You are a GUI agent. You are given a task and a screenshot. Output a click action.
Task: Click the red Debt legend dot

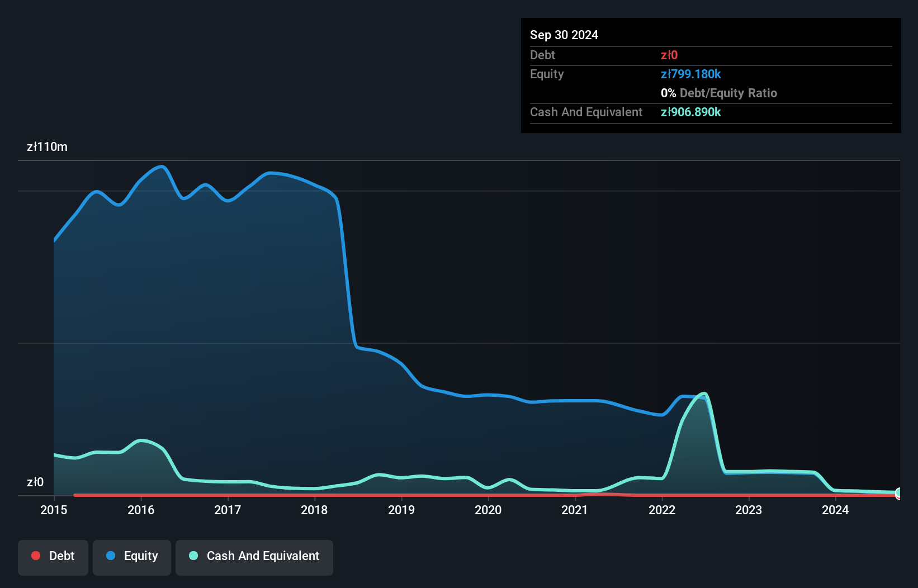click(x=36, y=556)
